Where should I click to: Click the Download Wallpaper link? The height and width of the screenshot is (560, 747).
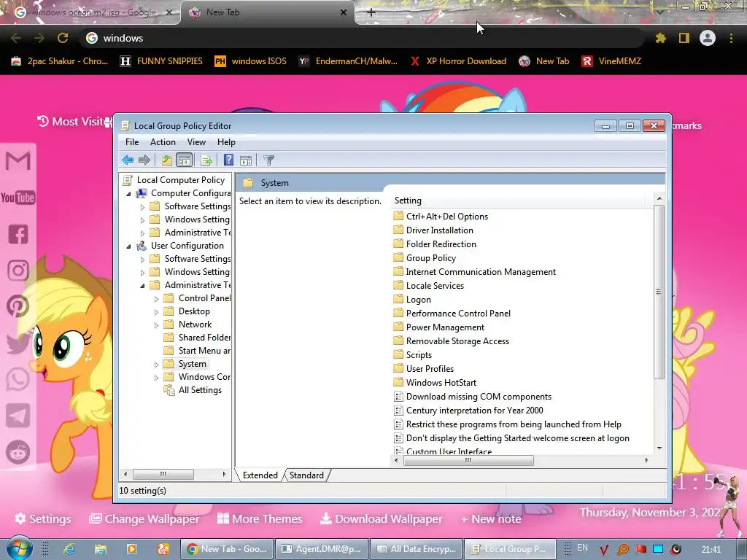(381, 518)
